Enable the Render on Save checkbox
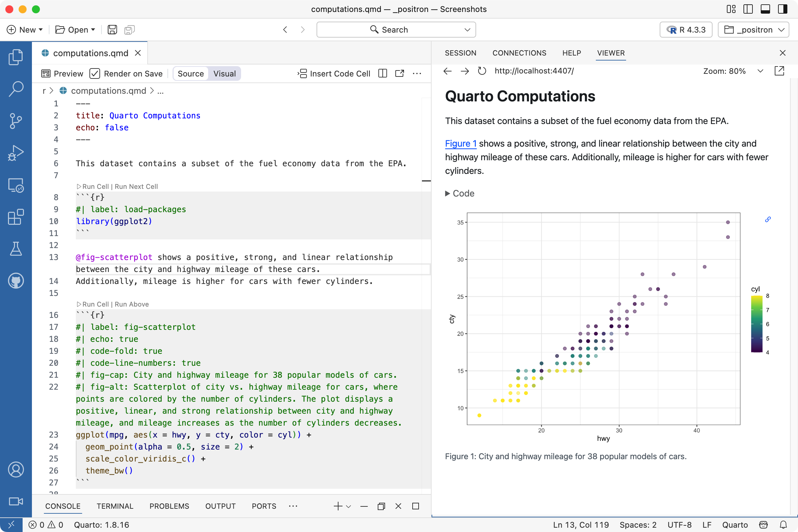Image resolution: width=798 pixels, height=532 pixels. click(95, 73)
